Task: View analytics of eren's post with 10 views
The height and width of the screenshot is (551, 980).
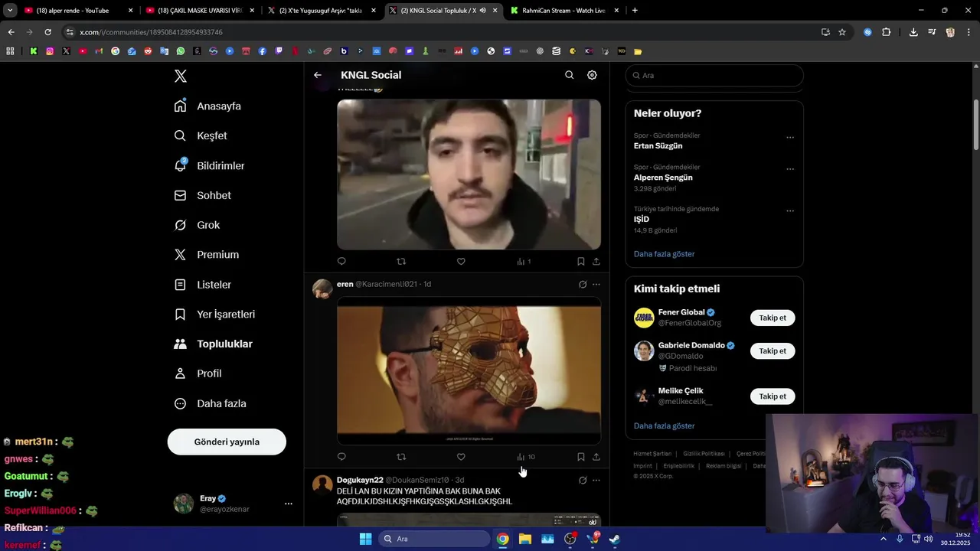Action: click(526, 457)
